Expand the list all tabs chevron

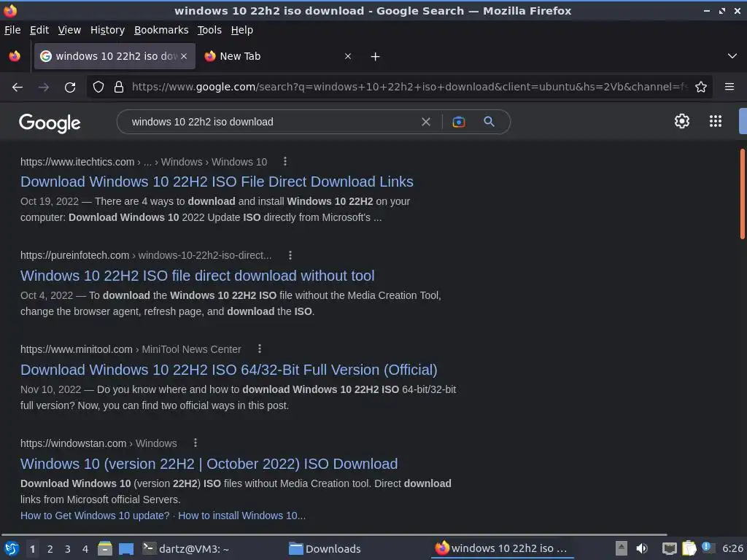click(x=732, y=56)
